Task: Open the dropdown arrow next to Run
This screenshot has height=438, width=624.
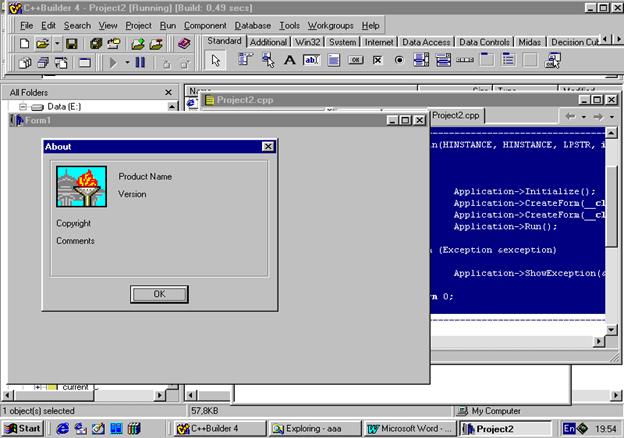Action: click(127, 62)
